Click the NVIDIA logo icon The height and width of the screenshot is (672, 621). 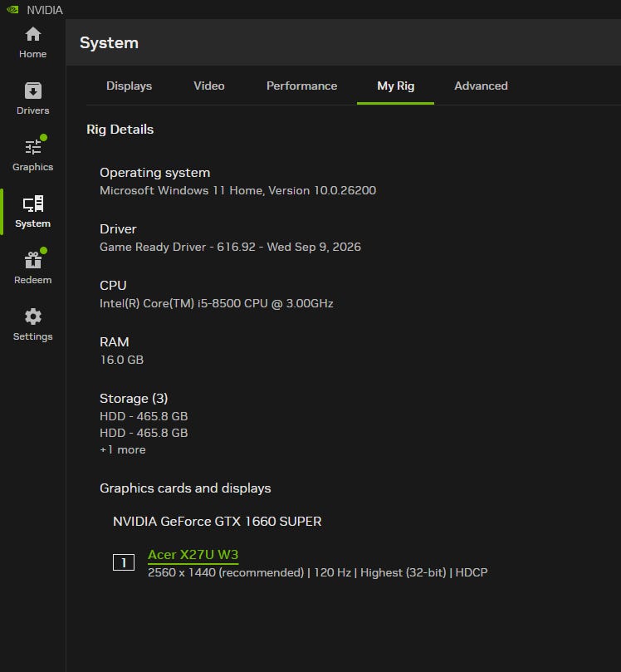click(x=12, y=9)
